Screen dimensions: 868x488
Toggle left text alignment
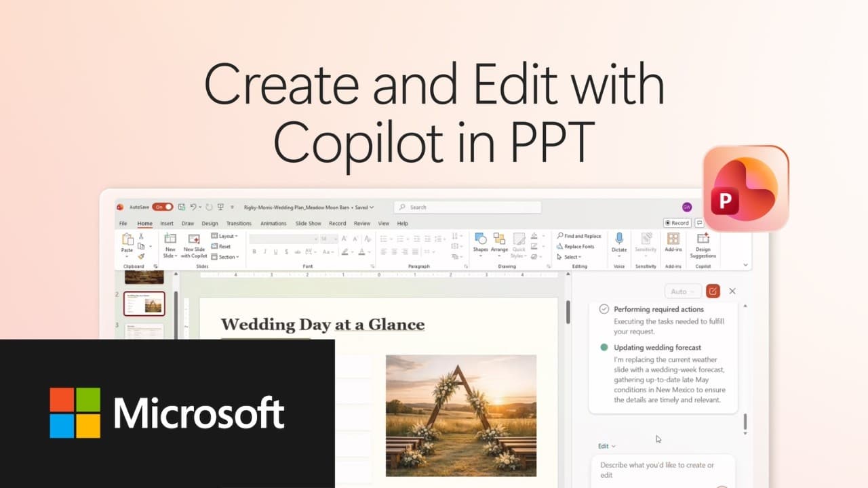pos(383,251)
